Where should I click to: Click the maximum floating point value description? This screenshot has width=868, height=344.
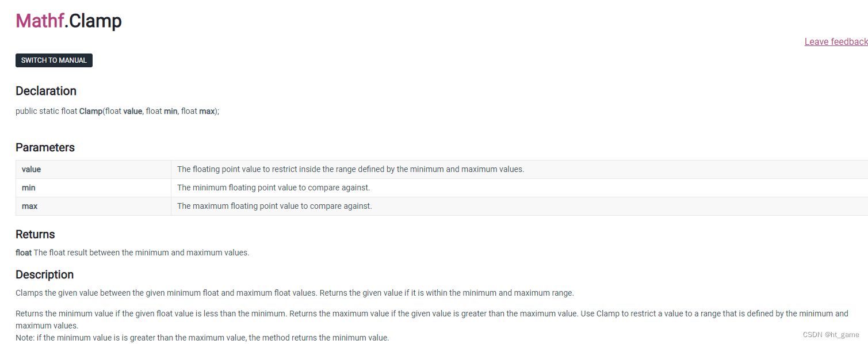tap(274, 207)
